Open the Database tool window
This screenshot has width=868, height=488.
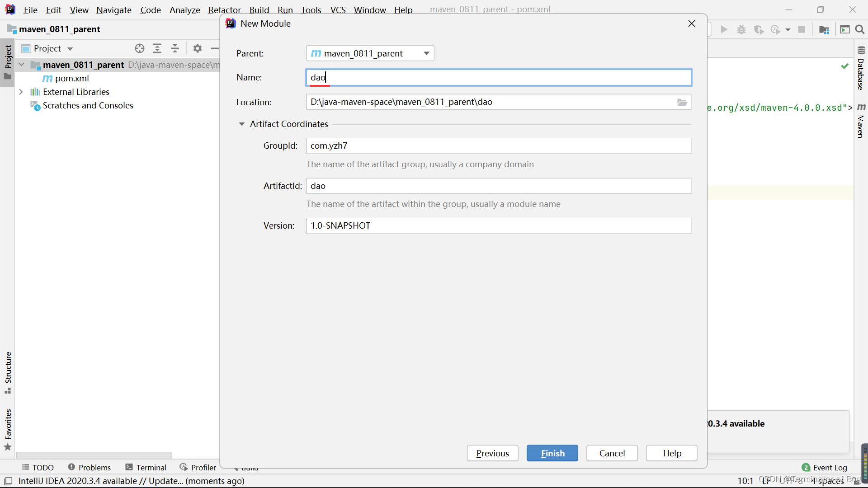(861, 68)
